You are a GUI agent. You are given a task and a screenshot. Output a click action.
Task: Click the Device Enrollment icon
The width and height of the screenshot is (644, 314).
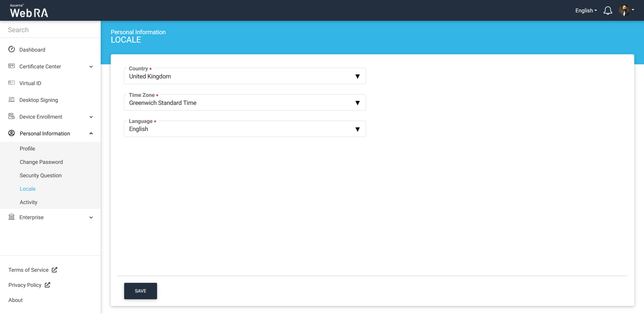click(x=11, y=116)
